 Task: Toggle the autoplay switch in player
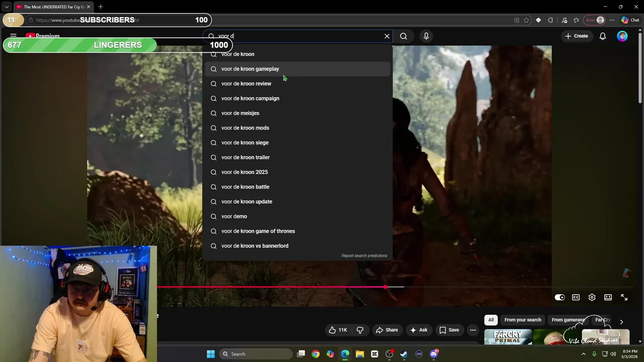[x=559, y=298]
